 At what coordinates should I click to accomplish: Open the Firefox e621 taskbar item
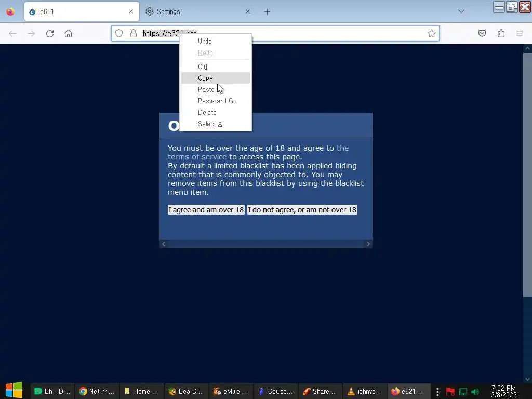pos(409,391)
